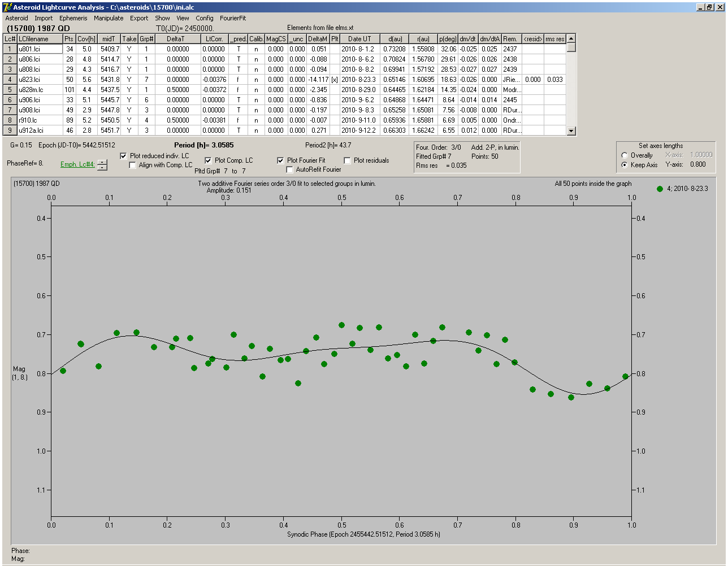
Task: Click the application icon in the title bar
Action: point(7,7)
